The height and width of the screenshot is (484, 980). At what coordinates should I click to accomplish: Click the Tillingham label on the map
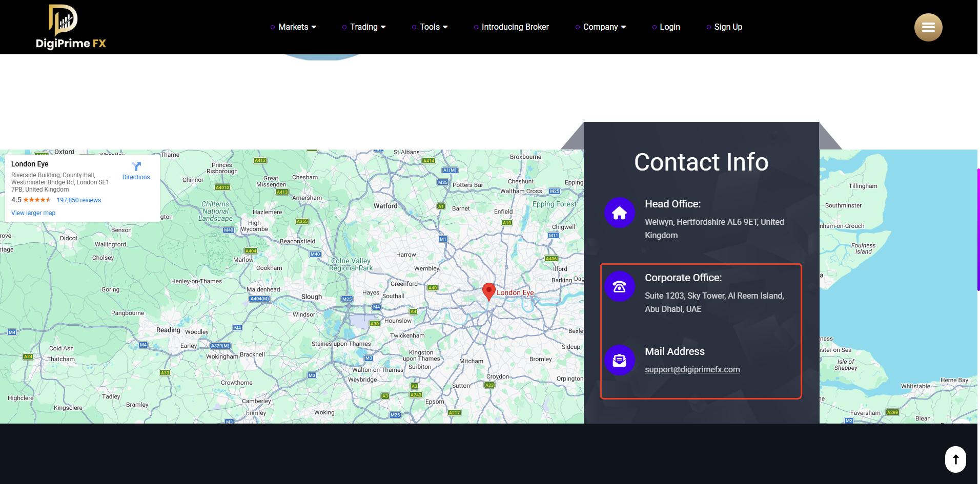(863, 186)
